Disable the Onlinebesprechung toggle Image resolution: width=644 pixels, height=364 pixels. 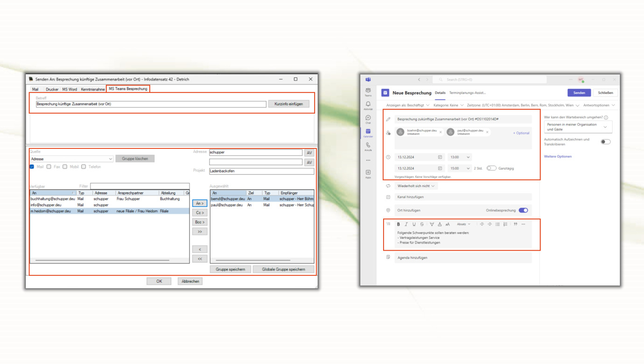(x=523, y=210)
